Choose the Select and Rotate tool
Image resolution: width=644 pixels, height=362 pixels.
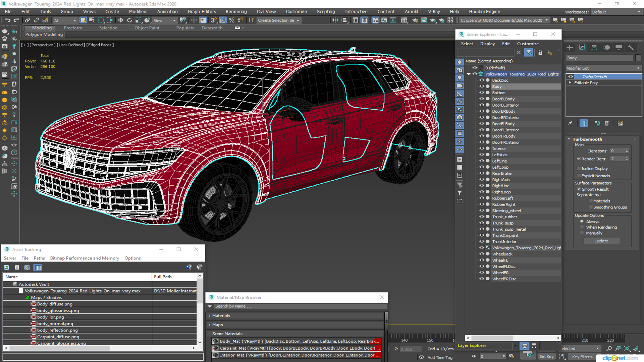click(x=129, y=20)
